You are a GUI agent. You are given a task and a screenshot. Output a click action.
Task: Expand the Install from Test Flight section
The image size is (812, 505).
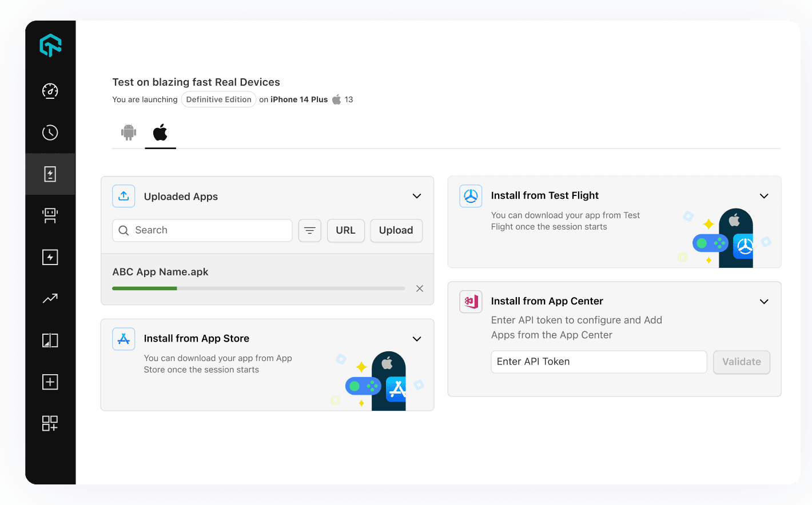[764, 196]
